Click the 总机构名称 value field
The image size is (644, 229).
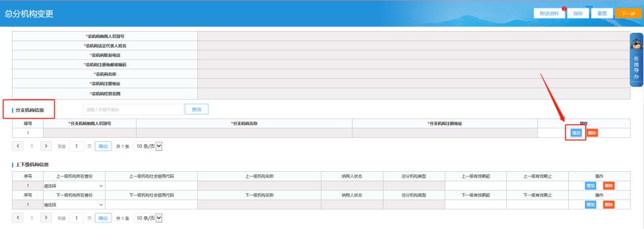[x=414, y=75]
